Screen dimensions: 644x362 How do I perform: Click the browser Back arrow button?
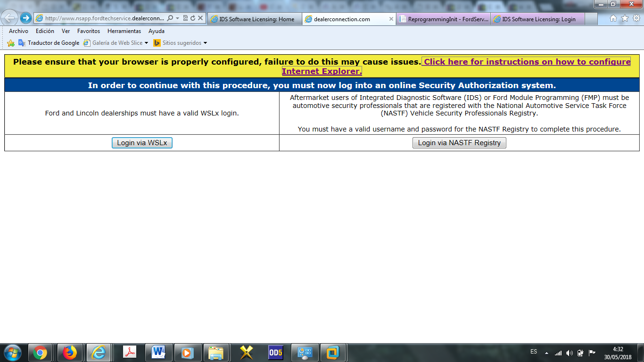(10, 18)
